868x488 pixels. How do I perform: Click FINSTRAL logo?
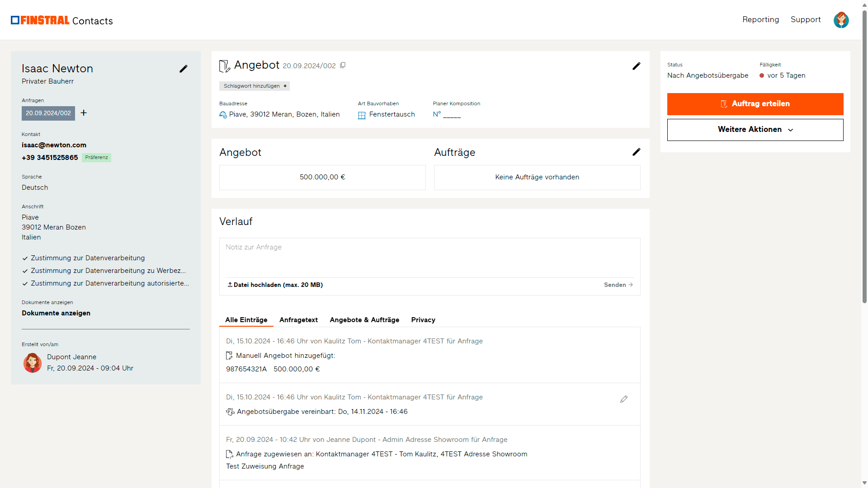40,20
